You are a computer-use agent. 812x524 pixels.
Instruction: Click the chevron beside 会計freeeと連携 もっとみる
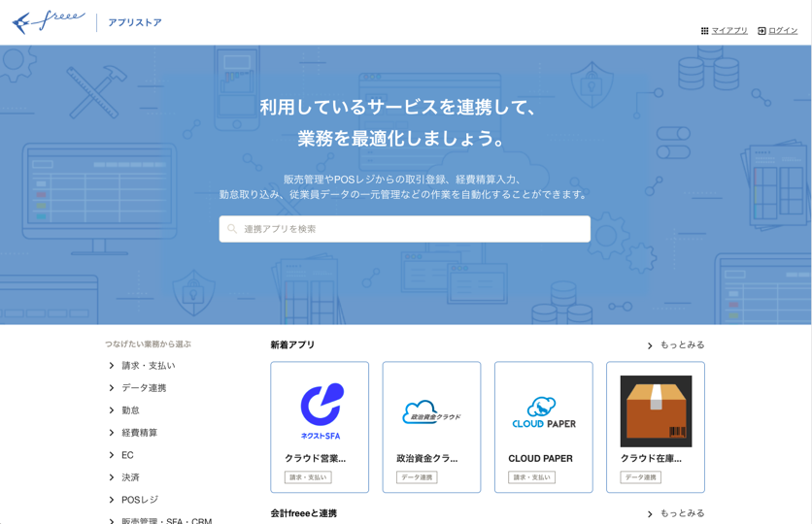click(650, 514)
